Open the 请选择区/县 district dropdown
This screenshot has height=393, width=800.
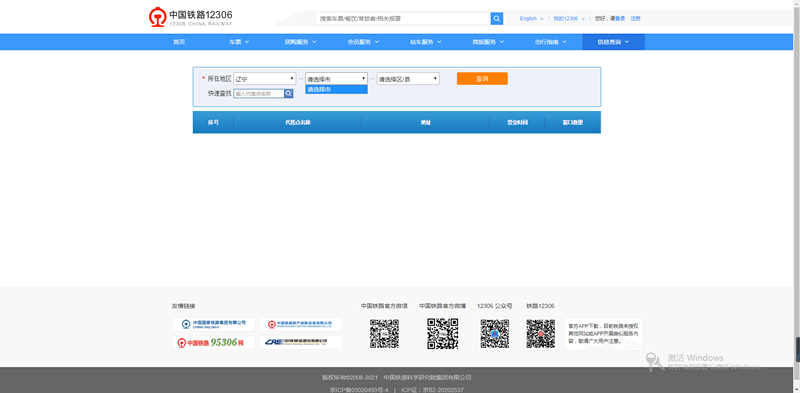[408, 79]
